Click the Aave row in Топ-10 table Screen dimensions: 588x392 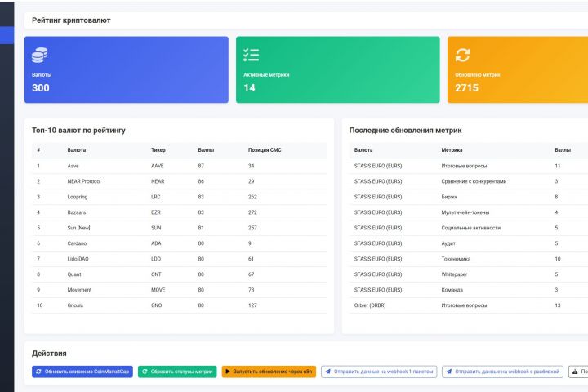click(179, 166)
